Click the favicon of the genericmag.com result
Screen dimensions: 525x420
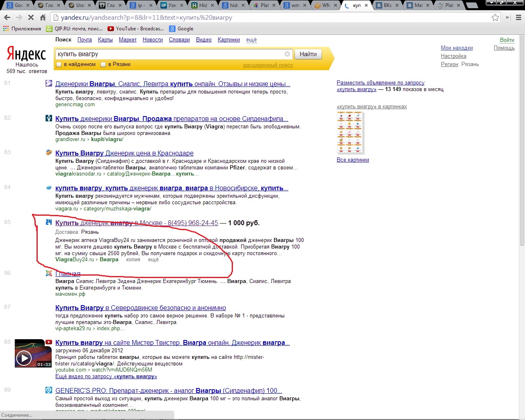(x=49, y=84)
